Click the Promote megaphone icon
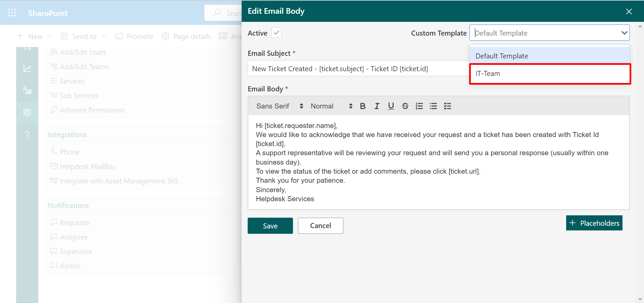Screen dimensions: 644x303 [x=118, y=36]
